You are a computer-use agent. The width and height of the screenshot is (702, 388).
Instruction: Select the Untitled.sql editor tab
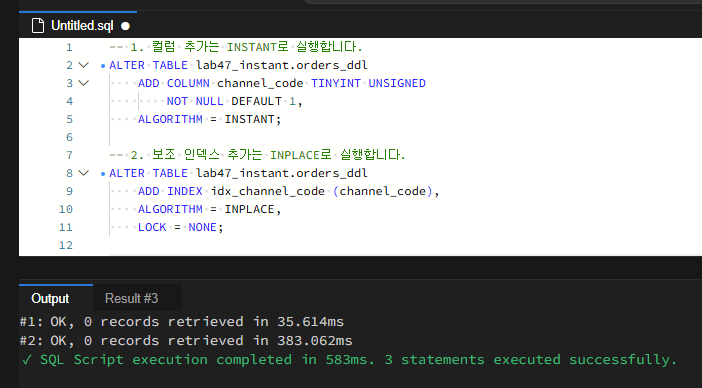[78, 25]
